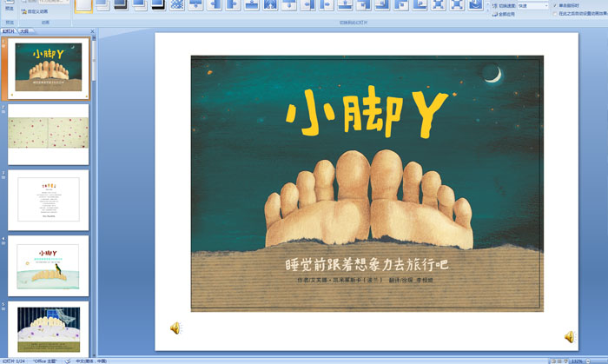This screenshot has width=608, height=364.
Task: Apply the checkered Dissolve transition
Action: tap(177, 4)
